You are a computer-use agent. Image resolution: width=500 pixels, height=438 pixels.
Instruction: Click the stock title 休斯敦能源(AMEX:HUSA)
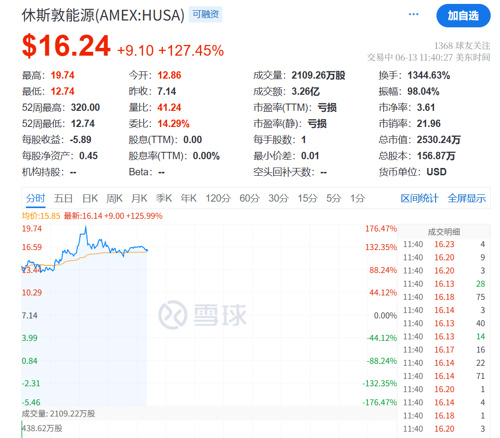tap(103, 15)
